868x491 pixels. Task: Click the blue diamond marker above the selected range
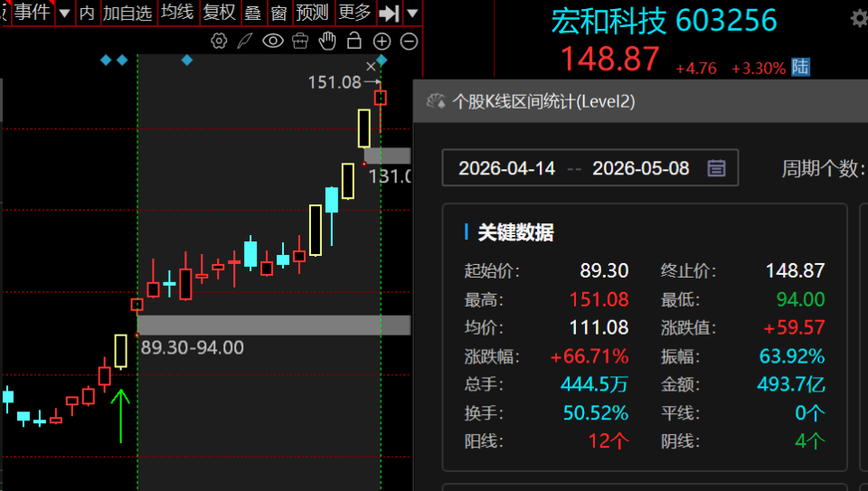(x=187, y=60)
